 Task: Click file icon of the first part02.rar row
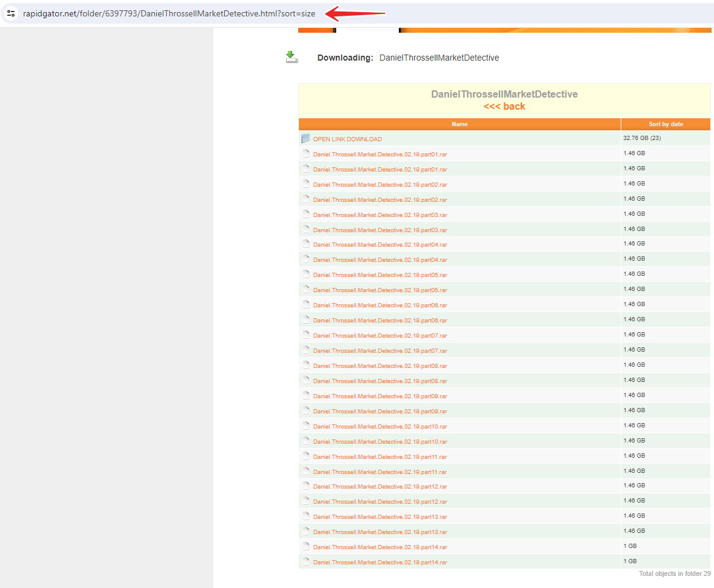tap(306, 184)
